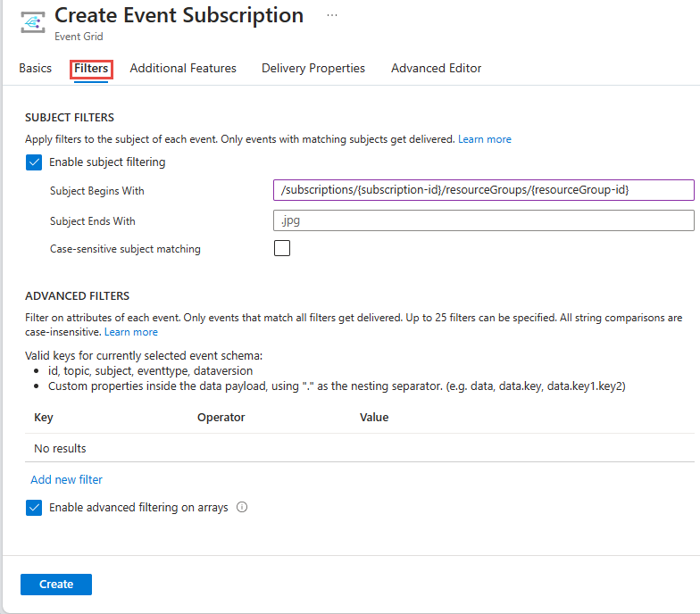The width and height of the screenshot is (700, 614).
Task: Click the Create button
Action: (56, 584)
